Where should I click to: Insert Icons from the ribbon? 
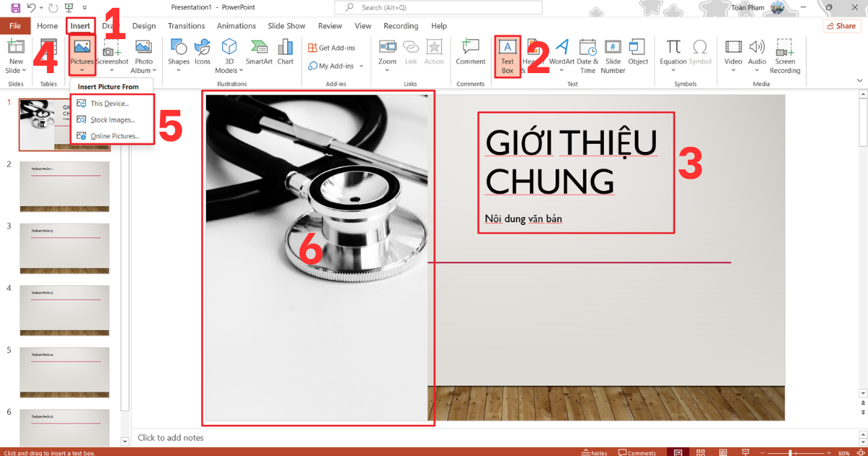pyautogui.click(x=203, y=52)
